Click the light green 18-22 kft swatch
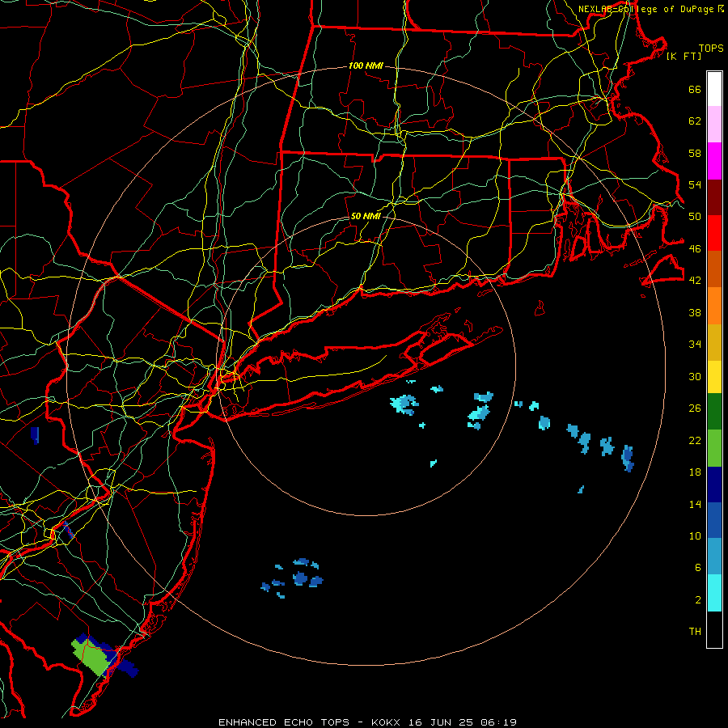The width and height of the screenshot is (728, 728). coord(714,448)
